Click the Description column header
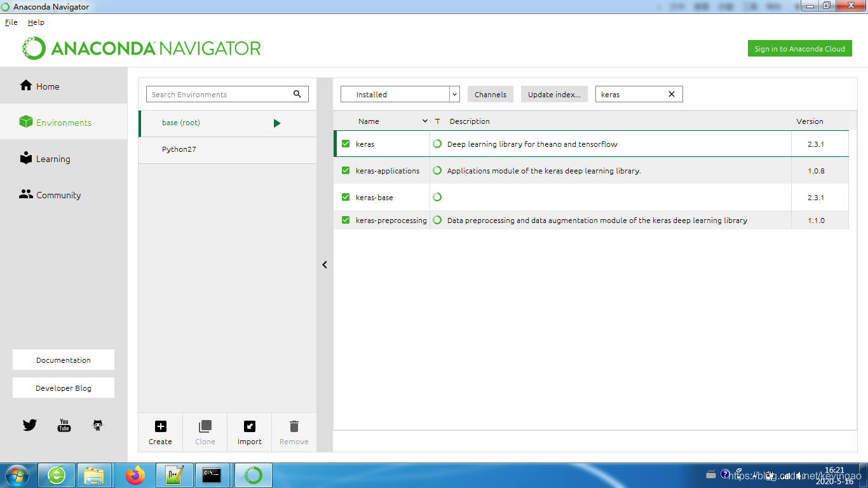The image size is (868, 488). point(470,121)
